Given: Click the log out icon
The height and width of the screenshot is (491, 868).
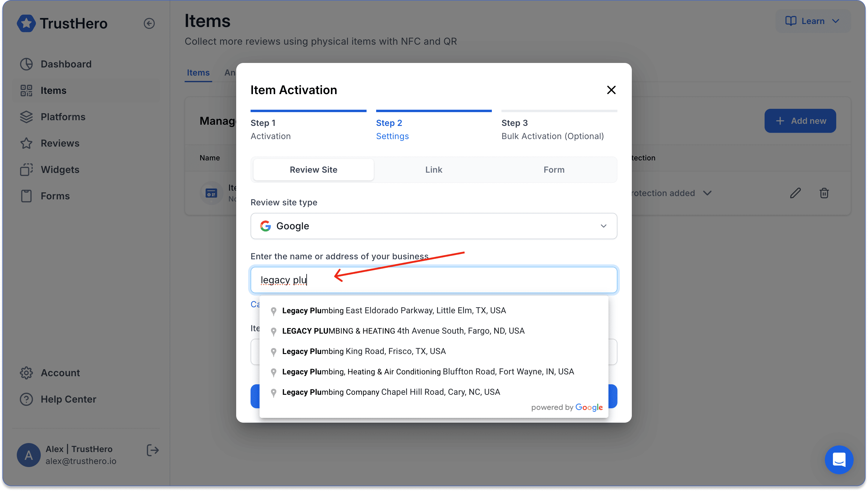Looking at the screenshot, I should (152, 450).
